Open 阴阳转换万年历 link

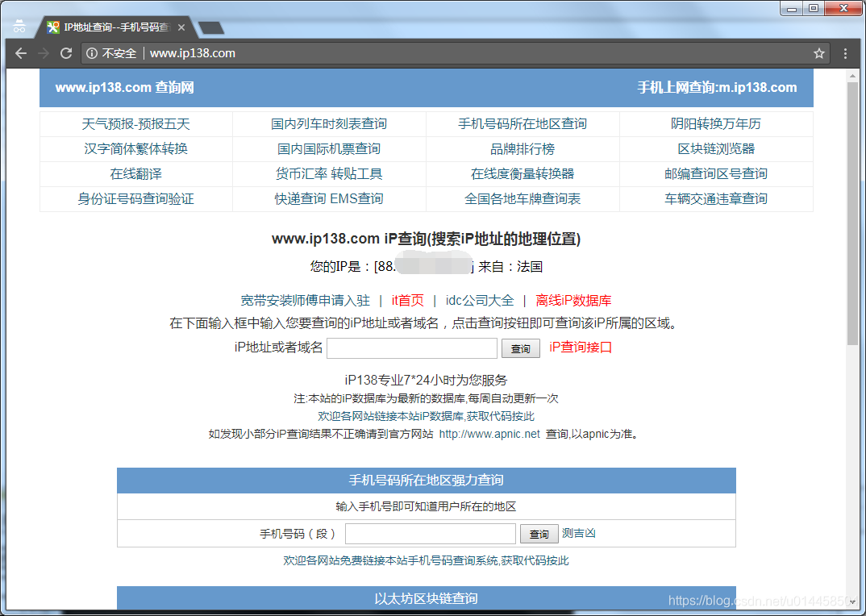[x=716, y=123]
